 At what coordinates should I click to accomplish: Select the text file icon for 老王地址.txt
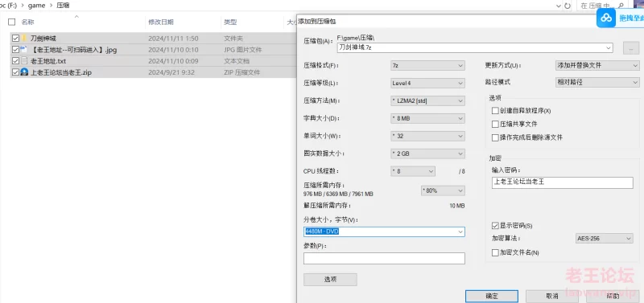click(x=24, y=61)
